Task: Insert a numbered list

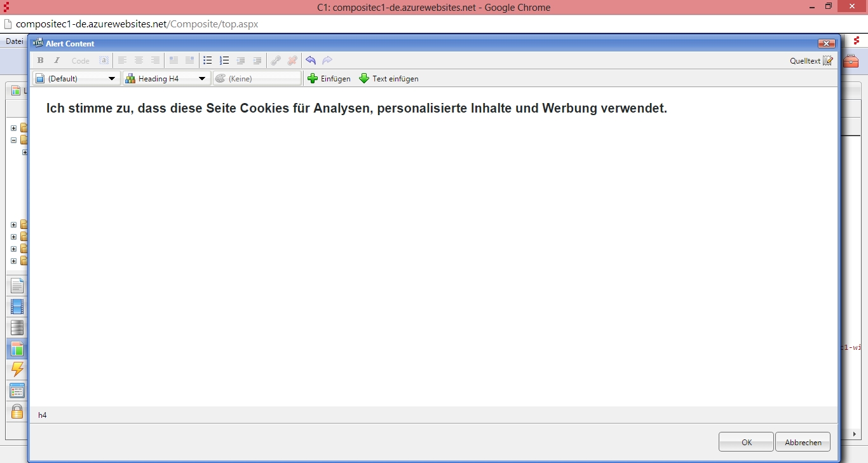Action: coord(224,60)
